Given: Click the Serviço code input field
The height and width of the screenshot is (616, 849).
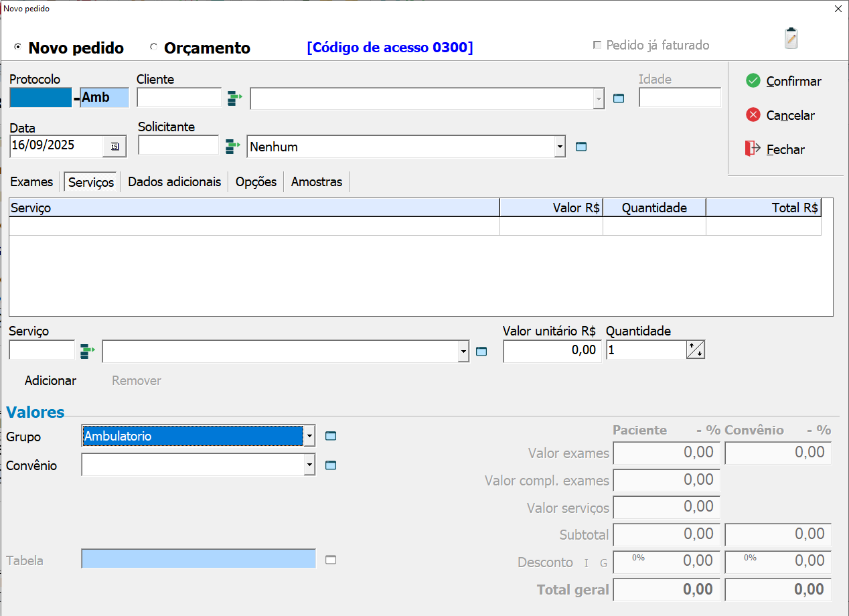Looking at the screenshot, I should point(42,350).
